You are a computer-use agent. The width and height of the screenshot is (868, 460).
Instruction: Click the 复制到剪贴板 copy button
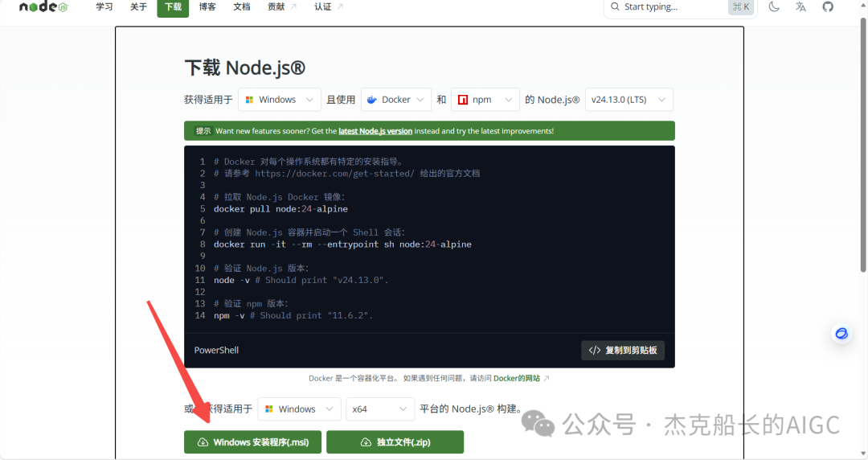point(623,351)
